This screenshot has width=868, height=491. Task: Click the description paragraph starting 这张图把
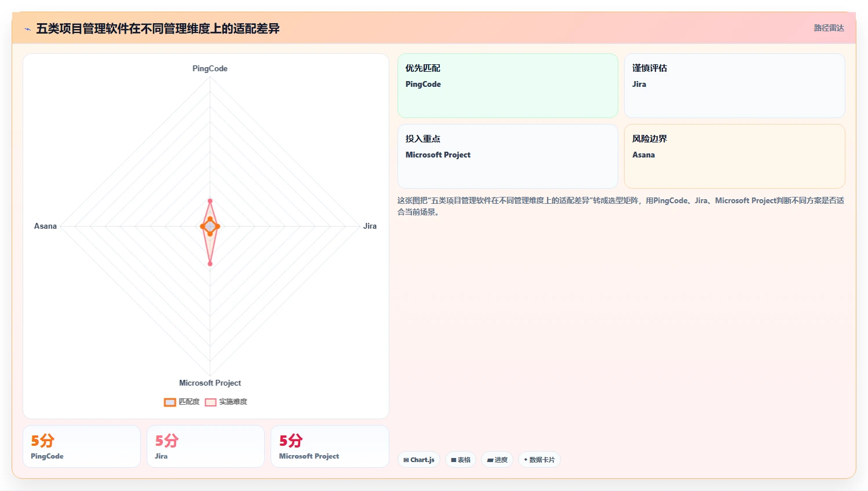pos(621,206)
